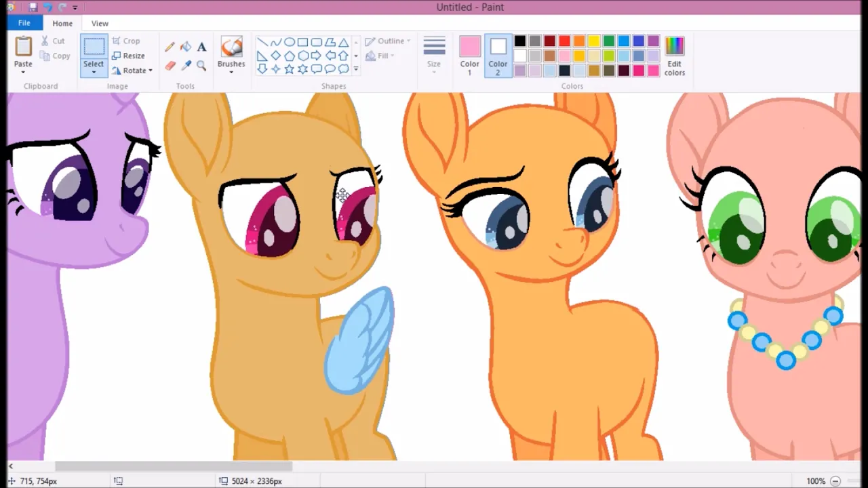Open the File menu

click(24, 23)
